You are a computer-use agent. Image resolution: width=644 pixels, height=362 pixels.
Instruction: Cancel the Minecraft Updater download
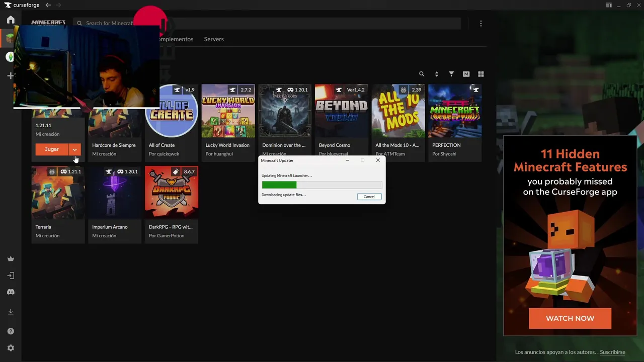369,197
